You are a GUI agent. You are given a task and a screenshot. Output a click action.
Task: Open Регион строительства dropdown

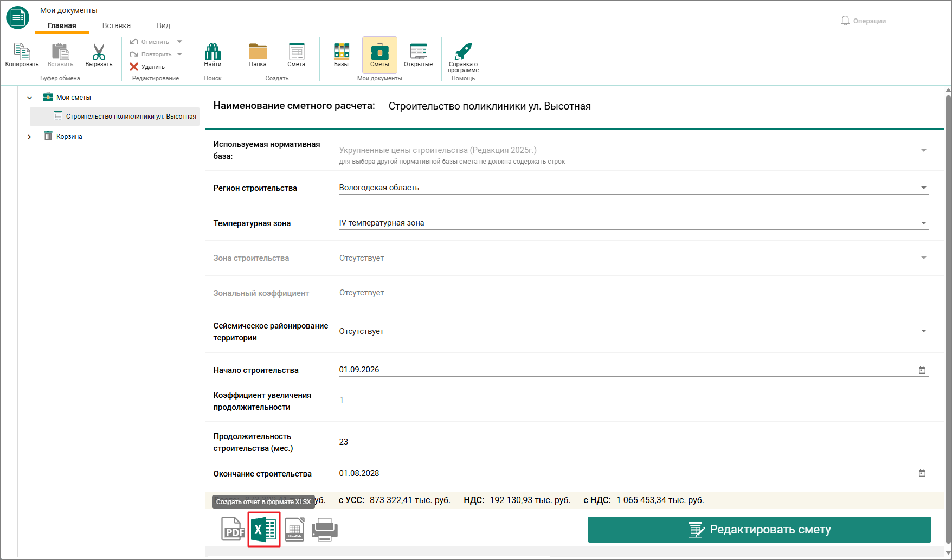coord(924,188)
